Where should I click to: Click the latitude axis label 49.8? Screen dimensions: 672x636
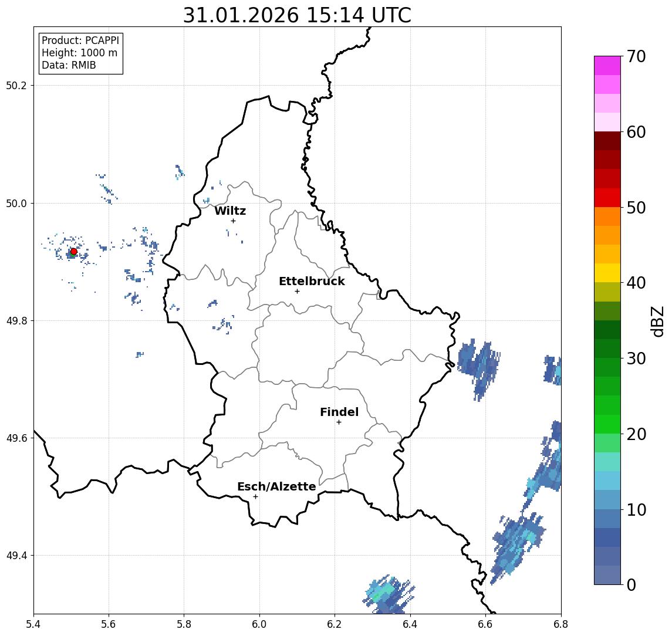click(16, 320)
